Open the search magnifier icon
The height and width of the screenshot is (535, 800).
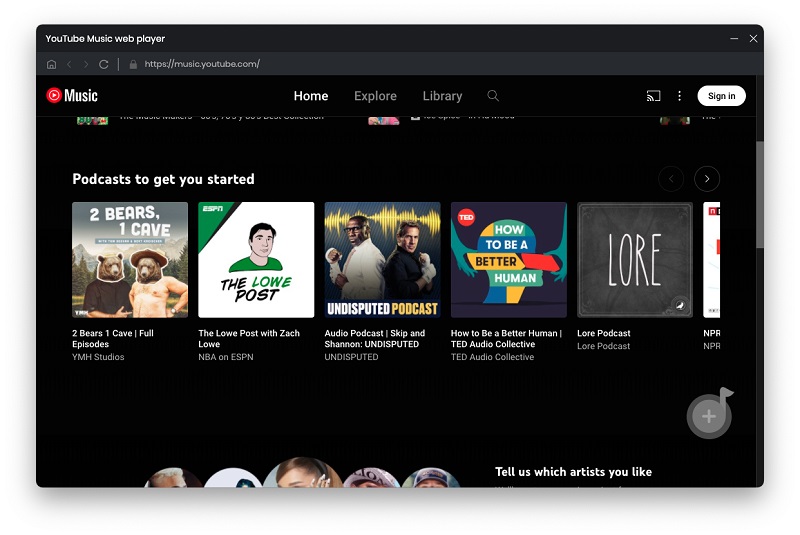point(493,95)
